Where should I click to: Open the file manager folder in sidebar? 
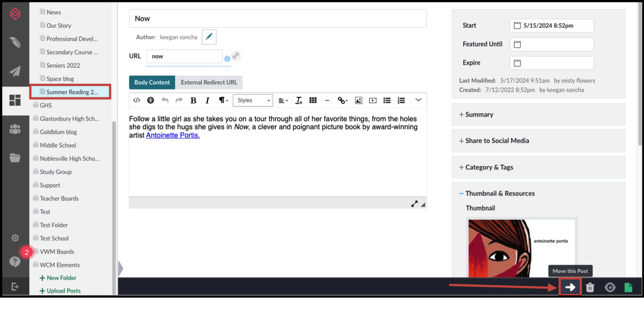[x=15, y=157]
